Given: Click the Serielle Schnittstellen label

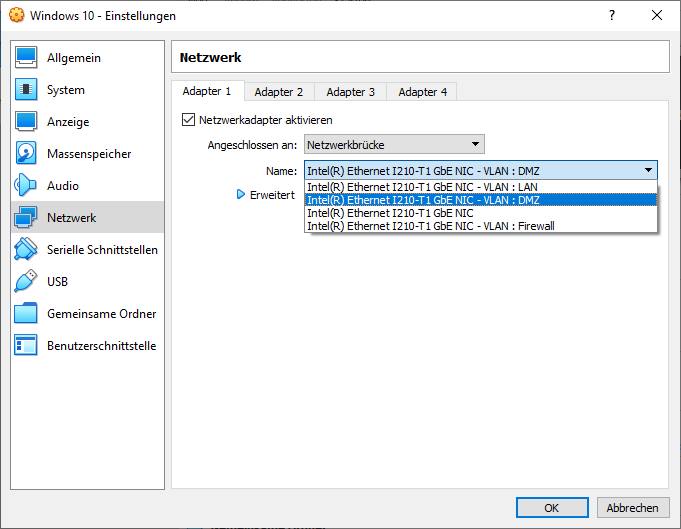Looking at the screenshot, I should [x=102, y=250].
